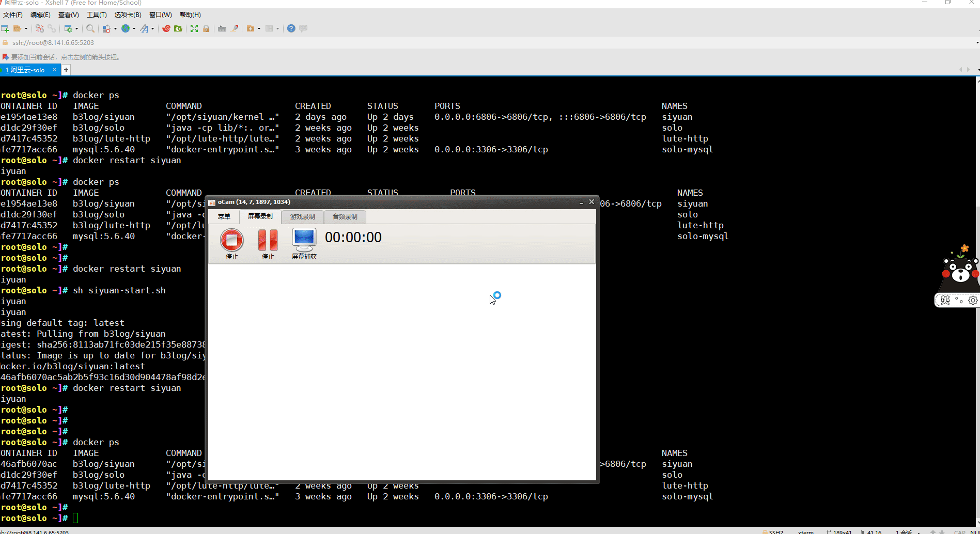Click the lock screen padlock icon
The width and height of the screenshot is (980, 534).
[206, 28]
